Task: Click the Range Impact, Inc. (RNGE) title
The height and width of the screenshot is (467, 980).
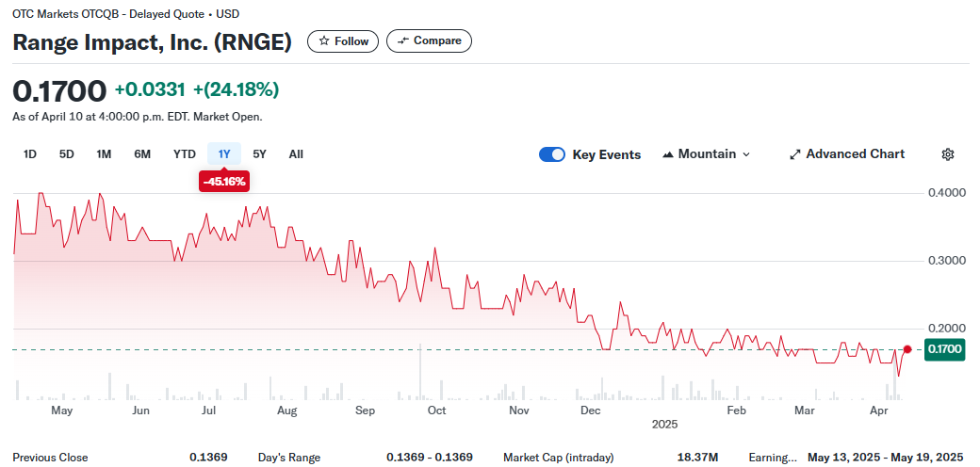Action: (x=152, y=41)
